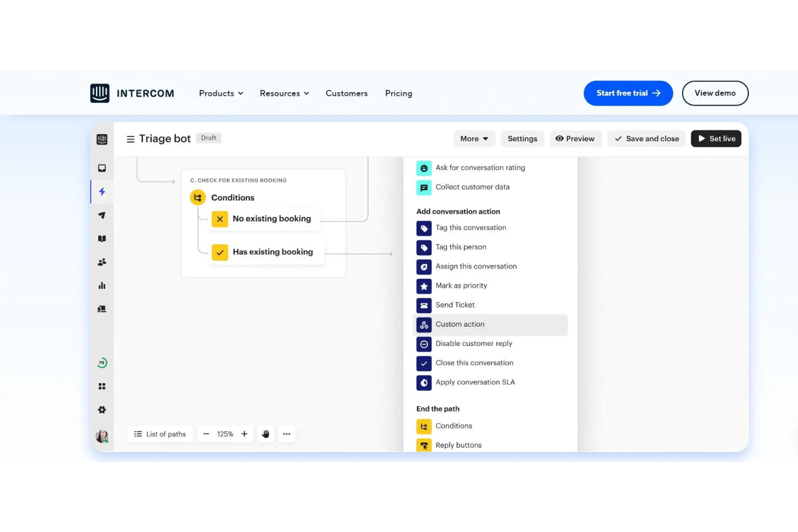Open the Products navigation dropdown
Image resolution: width=798 pixels, height=532 pixels.
pyautogui.click(x=220, y=93)
